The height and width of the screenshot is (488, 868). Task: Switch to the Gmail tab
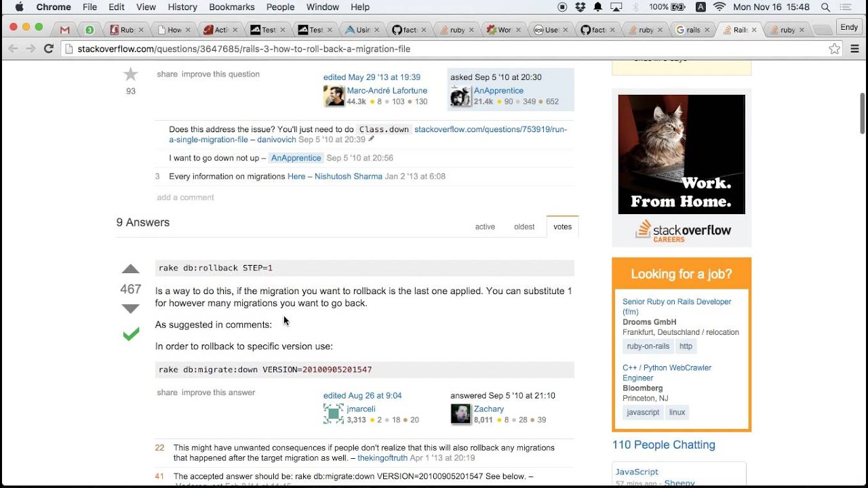click(x=64, y=30)
